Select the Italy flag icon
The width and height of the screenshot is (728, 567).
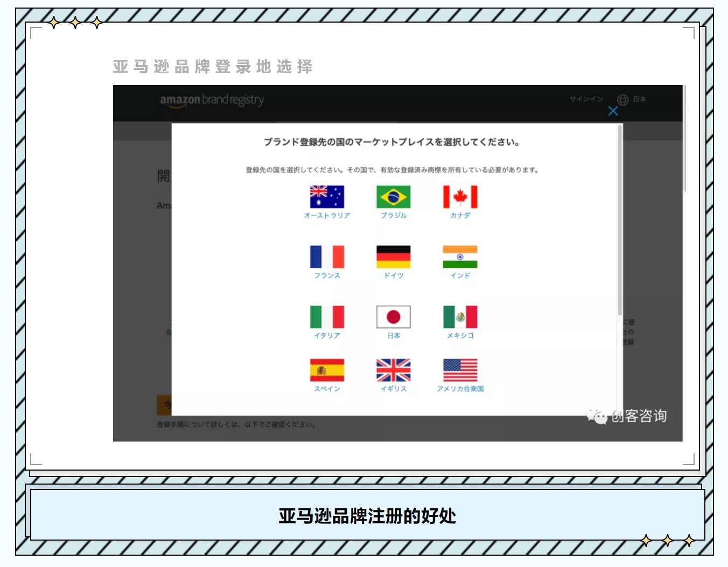[x=327, y=317]
